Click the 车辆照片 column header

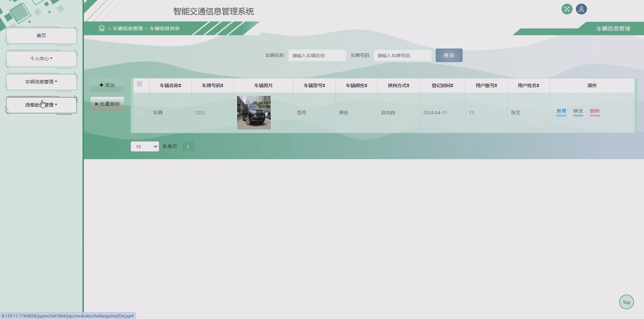tap(263, 85)
